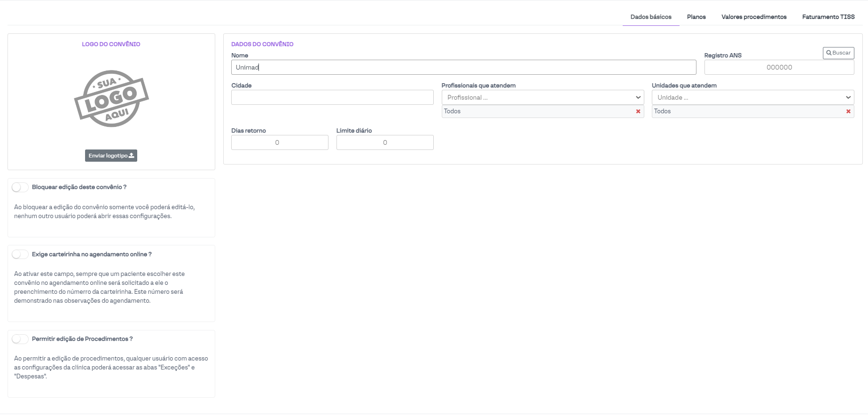
Task: Open the Valores procedimentos tab
Action: coord(754,17)
